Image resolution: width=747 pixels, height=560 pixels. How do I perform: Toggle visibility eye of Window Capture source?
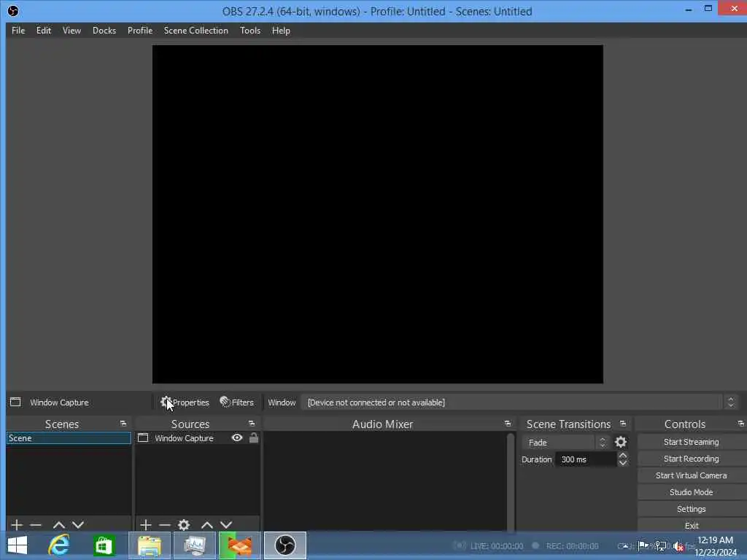click(237, 438)
